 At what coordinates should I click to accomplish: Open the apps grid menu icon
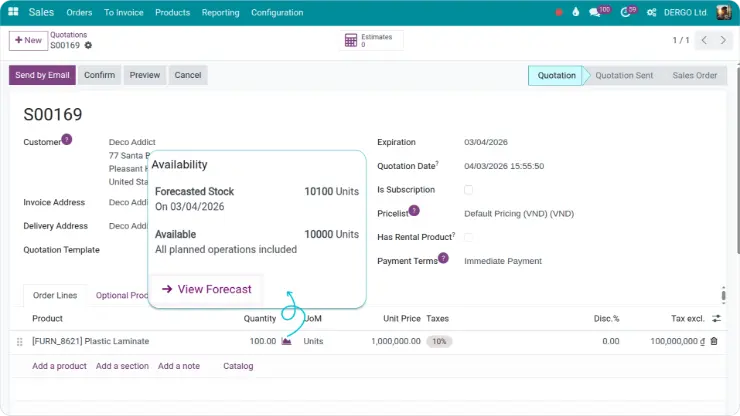point(13,12)
